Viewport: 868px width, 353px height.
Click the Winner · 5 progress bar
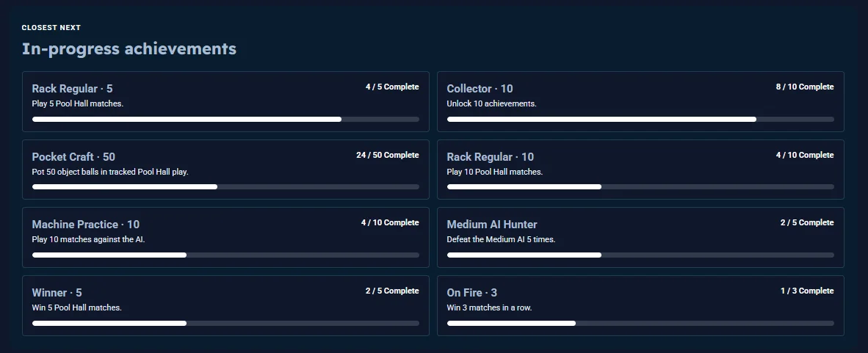coord(225,323)
